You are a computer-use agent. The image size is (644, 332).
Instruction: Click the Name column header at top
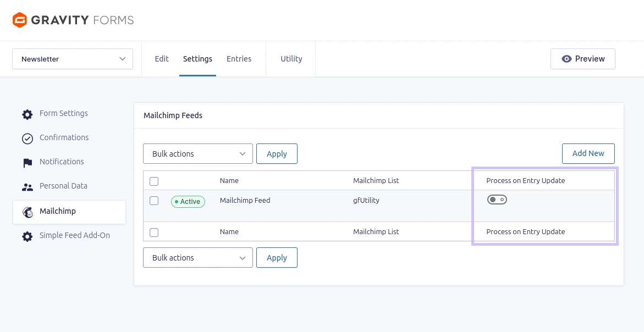pos(229,181)
